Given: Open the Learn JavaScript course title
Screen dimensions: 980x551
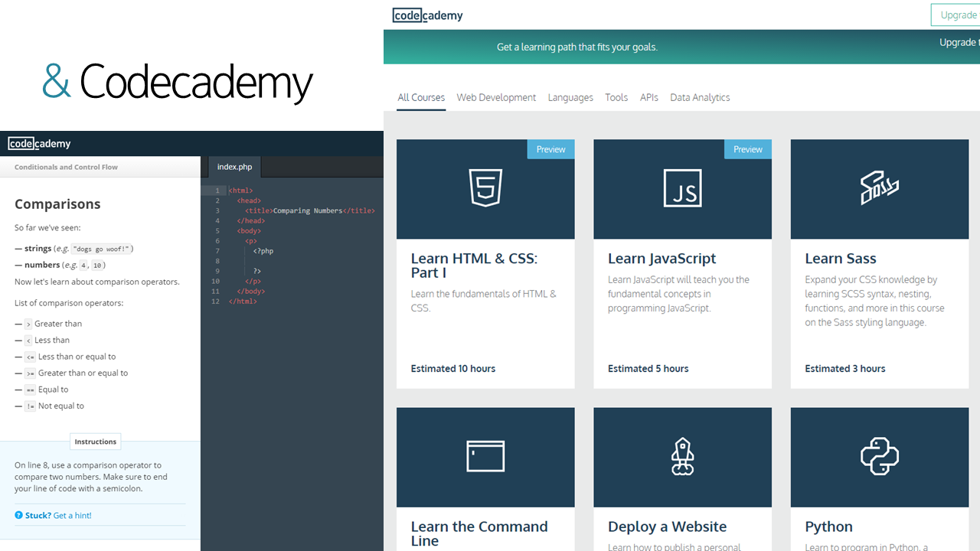Looking at the screenshot, I should [662, 259].
